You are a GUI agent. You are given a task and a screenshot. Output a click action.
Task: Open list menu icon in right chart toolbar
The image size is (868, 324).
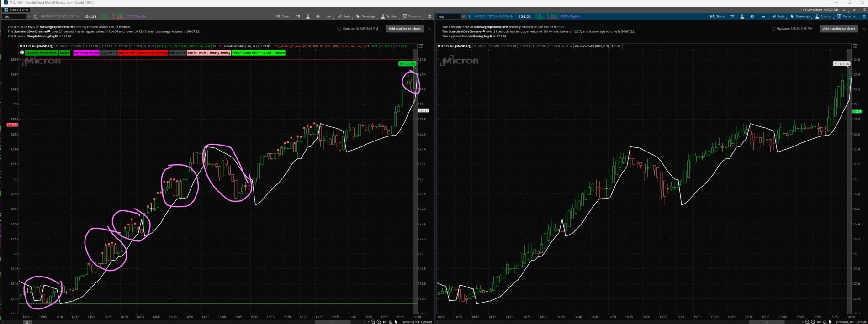coord(863,16)
